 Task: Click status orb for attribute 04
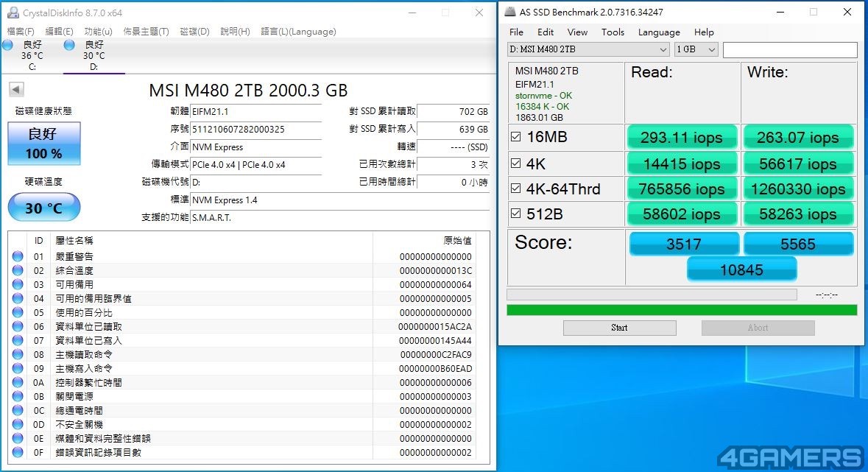[x=18, y=299]
